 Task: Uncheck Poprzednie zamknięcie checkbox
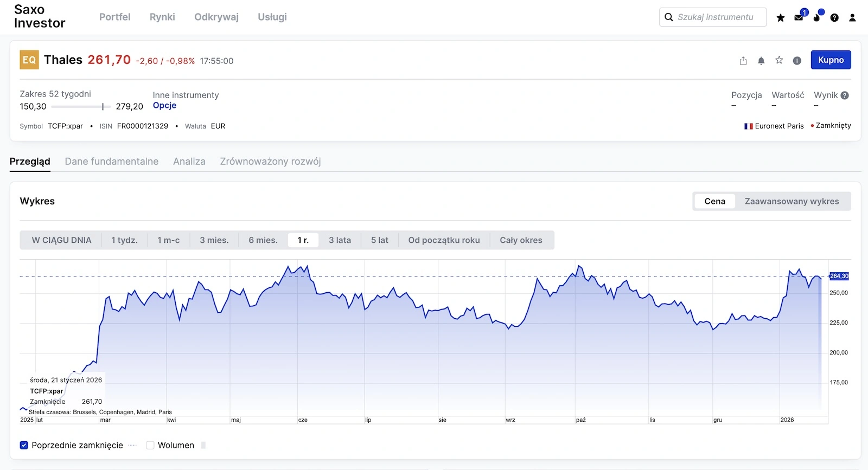(24, 445)
